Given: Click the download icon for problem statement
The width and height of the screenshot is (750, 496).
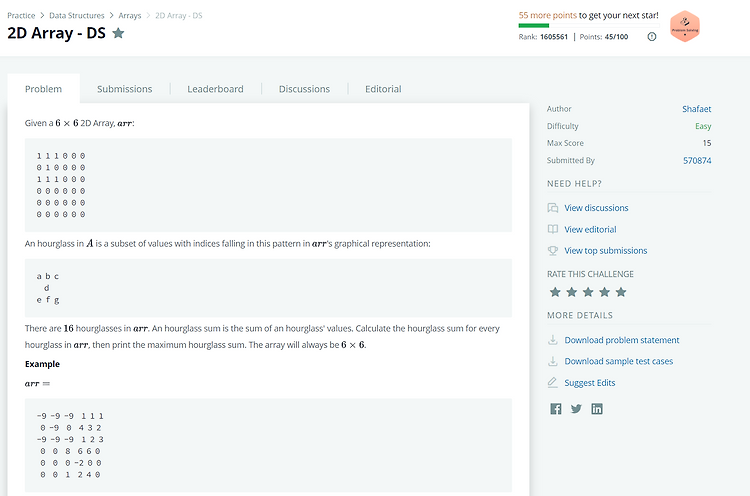Looking at the screenshot, I should [x=552, y=340].
